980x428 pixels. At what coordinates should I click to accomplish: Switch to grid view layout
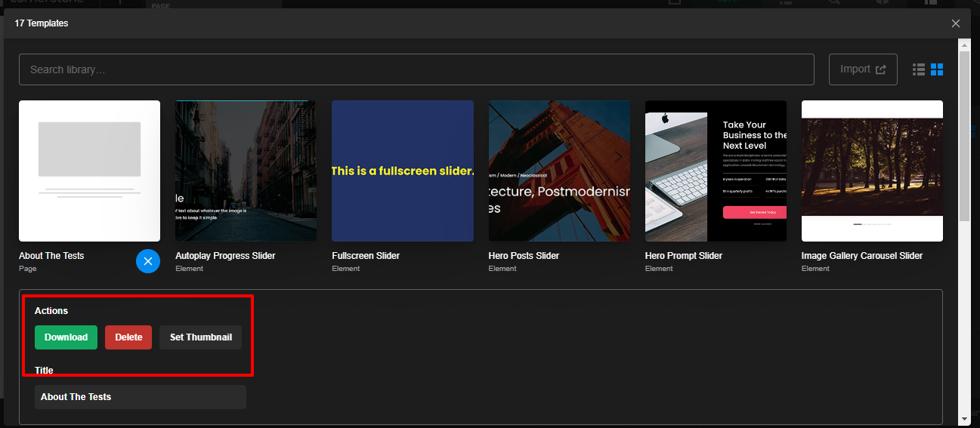click(937, 69)
